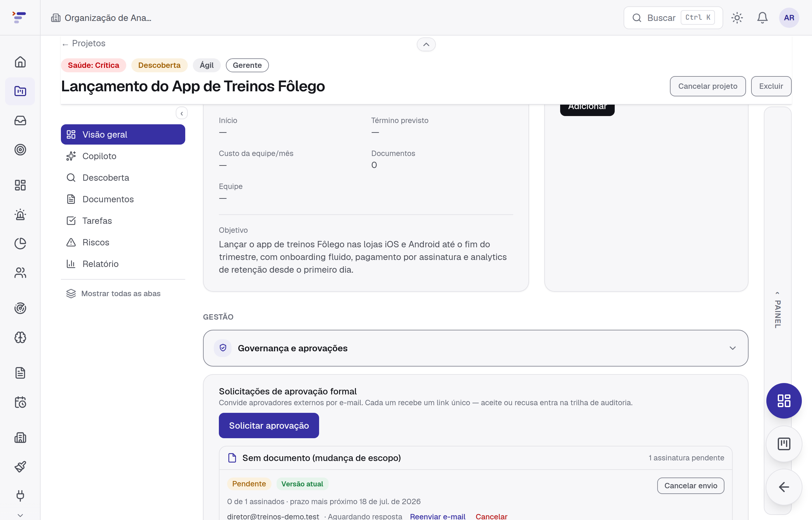
Task: Click Cancelar projeto button
Action: (x=708, y=86)
